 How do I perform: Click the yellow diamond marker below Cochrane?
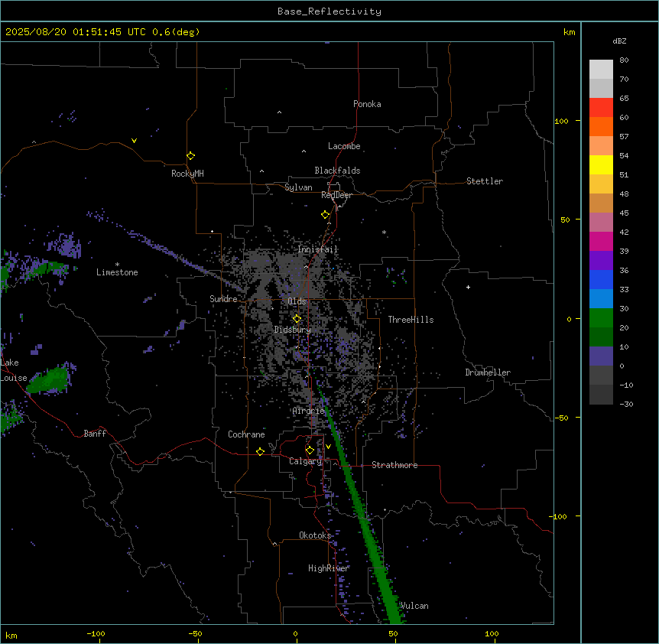260,451
